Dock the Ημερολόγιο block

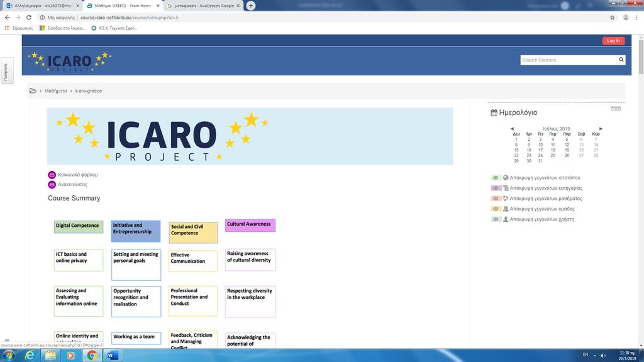(619, 109)
